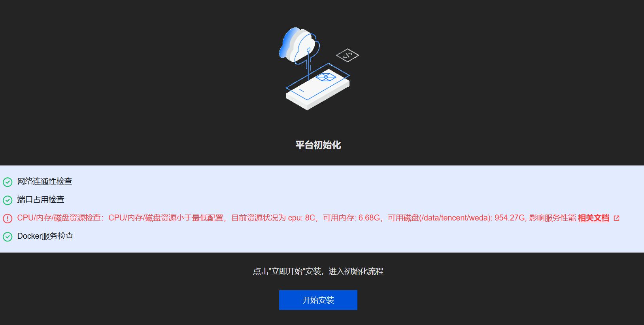Click the code brackets icon in the illustration
This screenshot has height=325, width=644.
point(347,55)
